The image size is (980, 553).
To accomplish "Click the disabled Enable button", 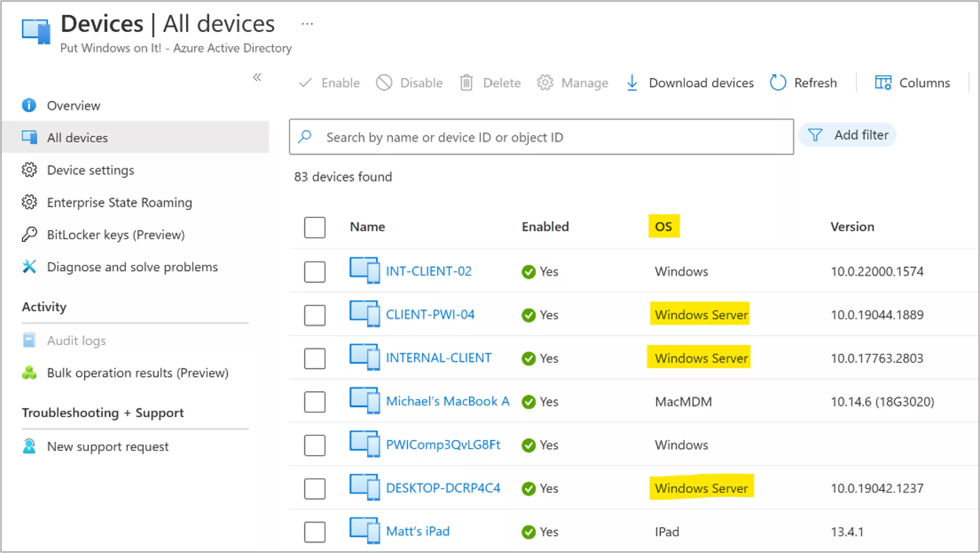I will (339, 83).
